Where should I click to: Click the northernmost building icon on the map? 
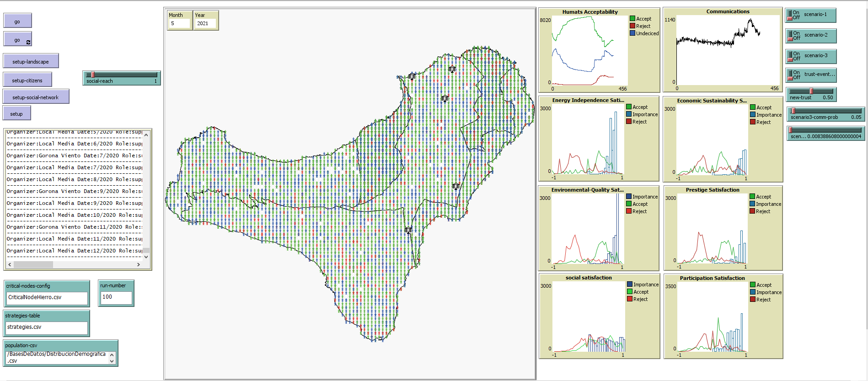pos(452,70)
